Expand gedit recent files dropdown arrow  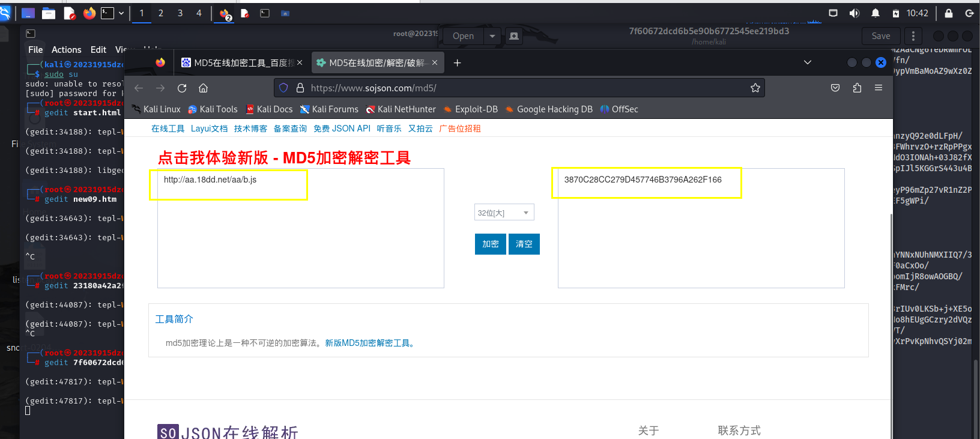pyautogui.click(x=492, y=36)
